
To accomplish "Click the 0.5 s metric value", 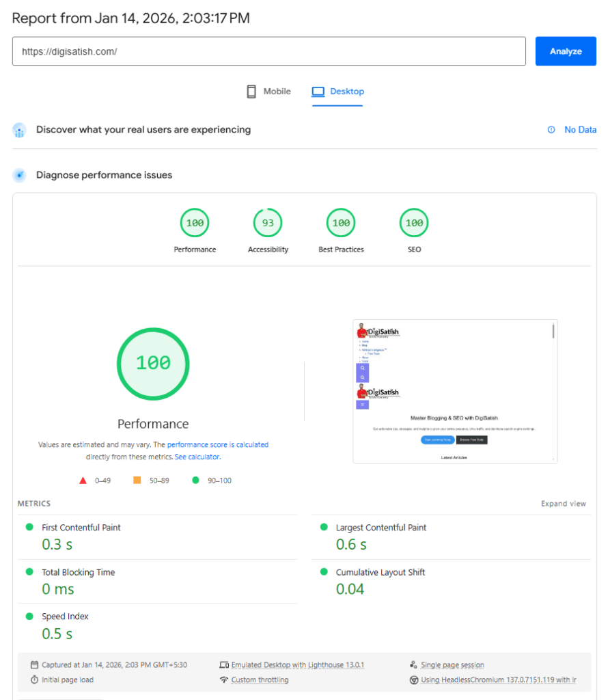I will point(57,634).
